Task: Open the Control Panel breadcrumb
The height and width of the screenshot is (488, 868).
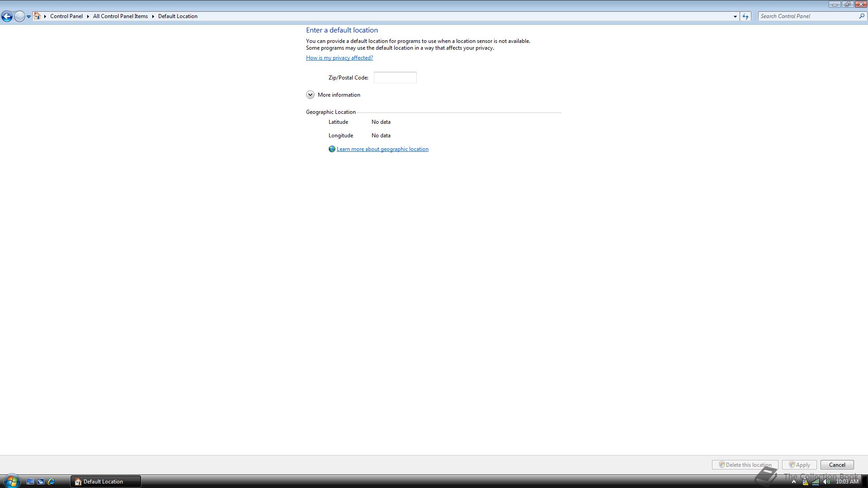Action: [x=66, y=16]
